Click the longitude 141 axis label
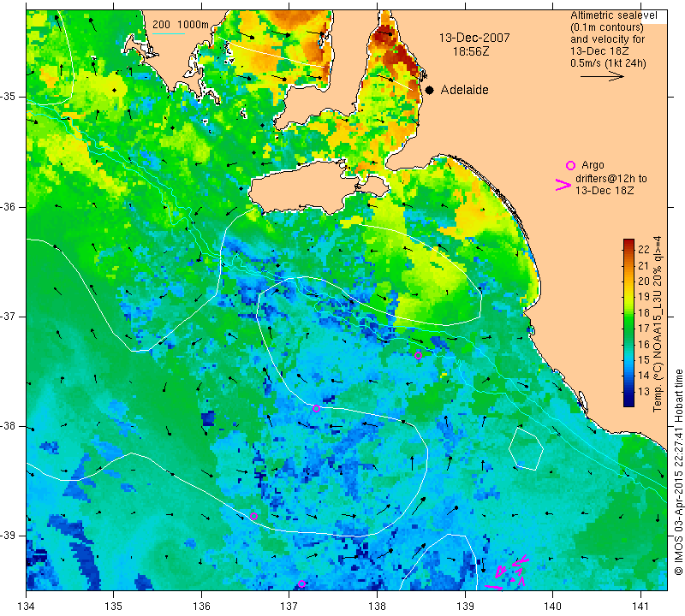This screenshot has height=616, width=685. pyautogui.click(x=640, y=607)
